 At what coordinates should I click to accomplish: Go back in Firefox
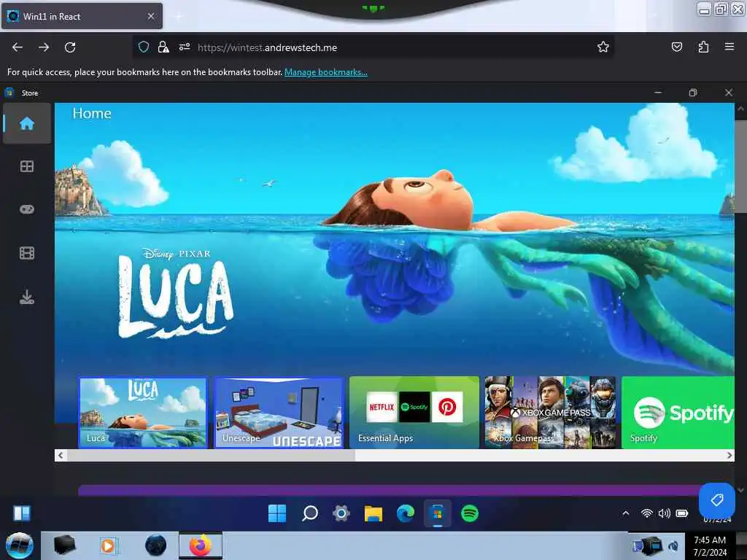[18, 47]
